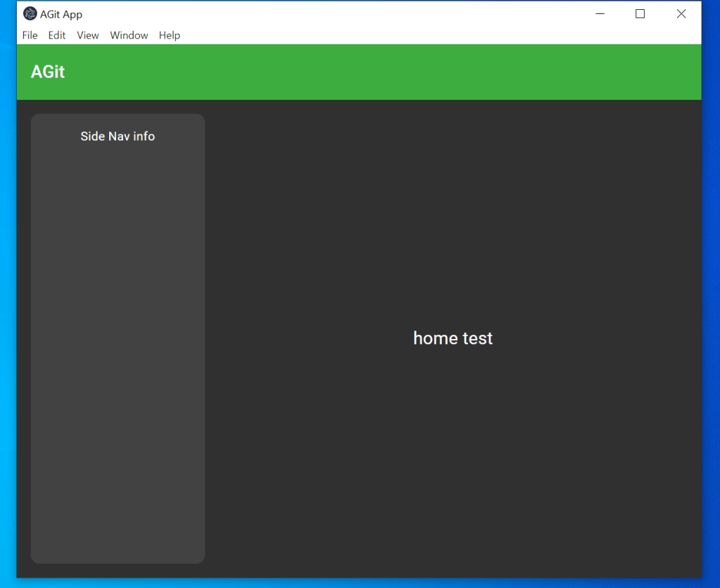Click the empty title bar area beside the window title
Screen dimensions: 720x588
pyautogui.click(x=317, y=14)
